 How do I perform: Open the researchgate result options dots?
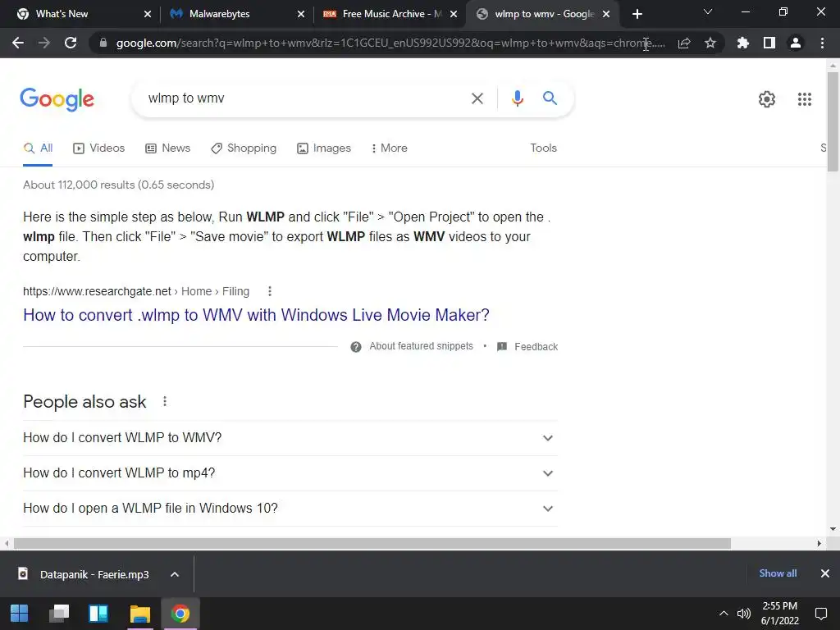(x=269, y=291)
